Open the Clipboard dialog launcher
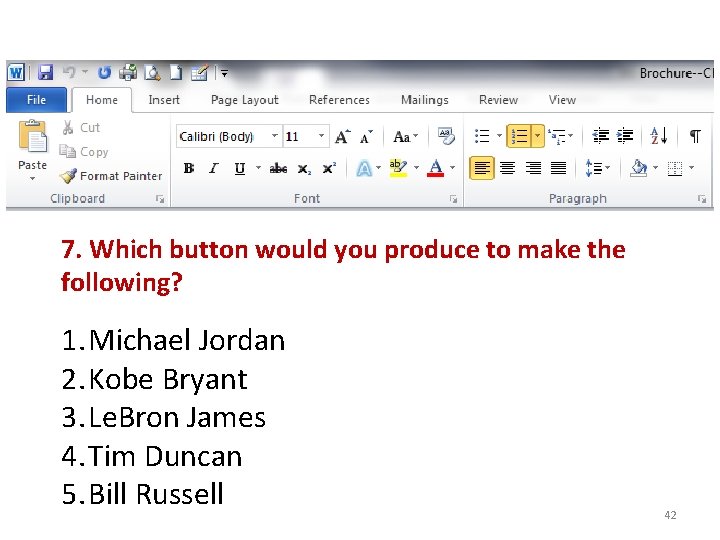This screenshot has width=720, height=540. (160, 199)
